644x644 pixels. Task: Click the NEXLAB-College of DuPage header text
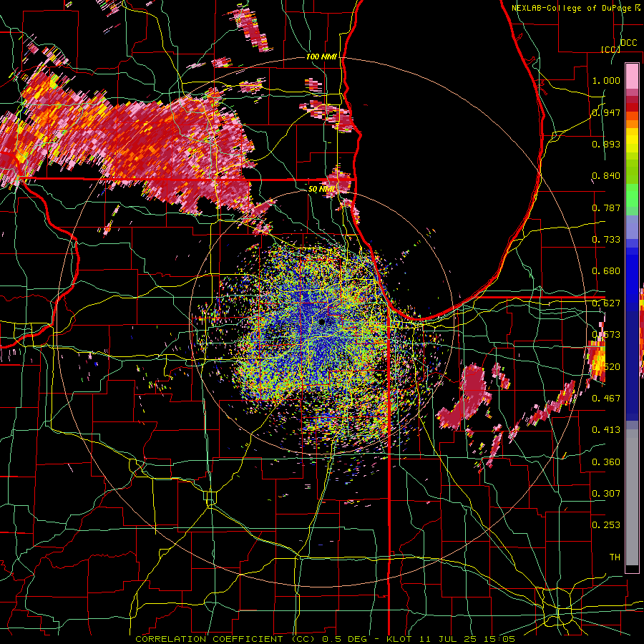[572, 8]
